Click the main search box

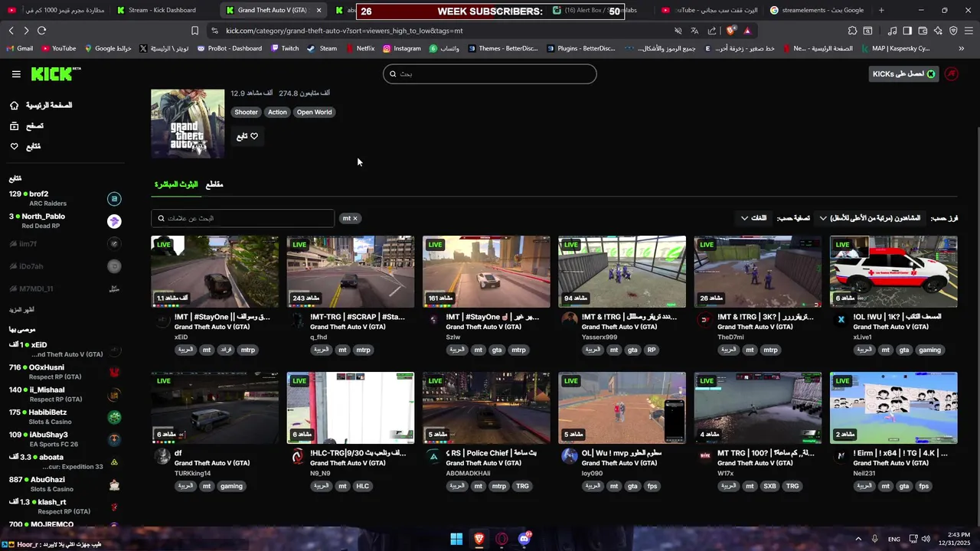point(490,74)
